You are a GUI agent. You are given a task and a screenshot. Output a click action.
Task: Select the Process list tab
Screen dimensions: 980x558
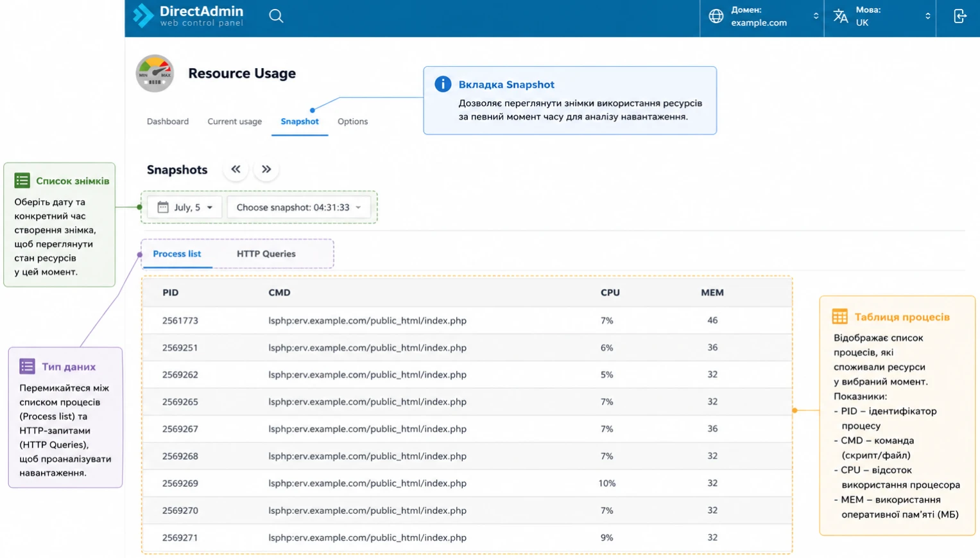click(x=177, y=254)
